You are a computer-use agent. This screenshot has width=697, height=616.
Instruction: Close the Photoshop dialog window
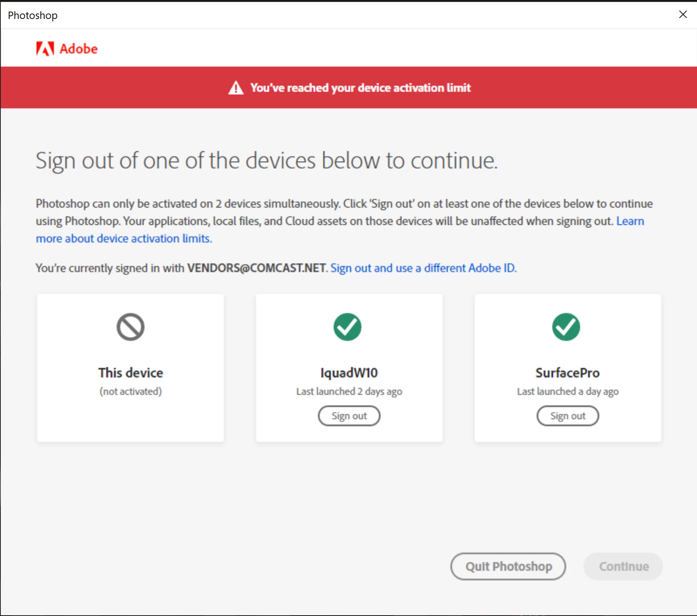[x=683, y=14]
